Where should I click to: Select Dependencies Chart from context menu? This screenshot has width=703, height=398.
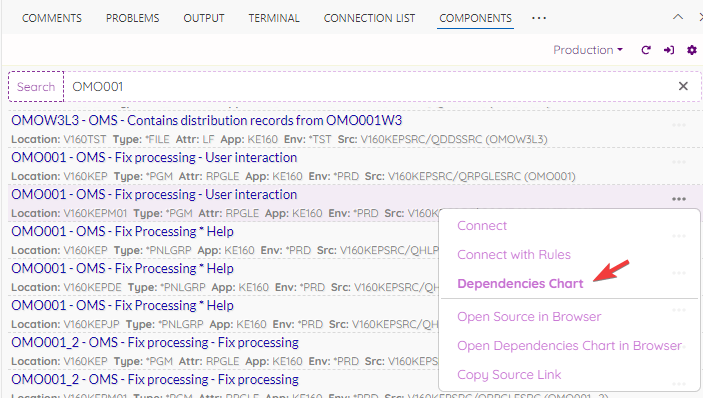[520, 284]
